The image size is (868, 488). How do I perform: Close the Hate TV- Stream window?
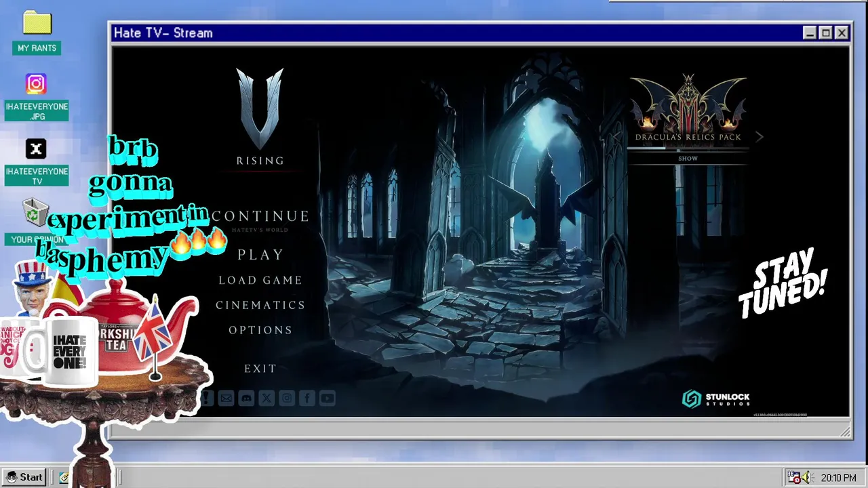coord(842,33)
